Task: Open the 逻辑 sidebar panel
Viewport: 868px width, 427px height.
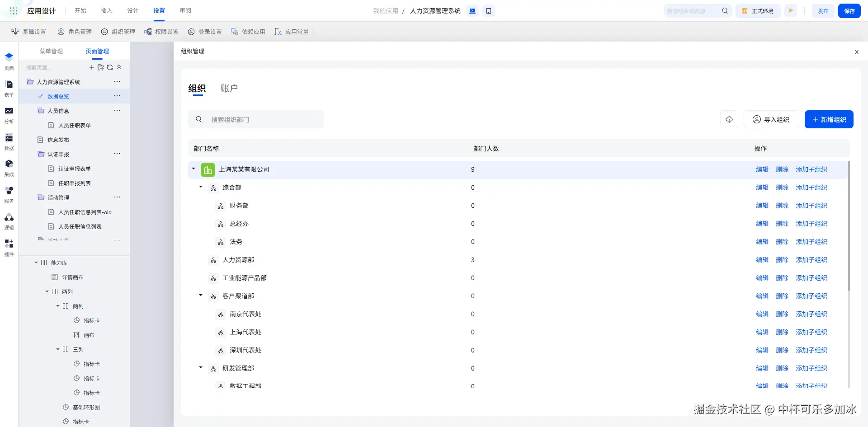Action: click(x=9, y=221)
